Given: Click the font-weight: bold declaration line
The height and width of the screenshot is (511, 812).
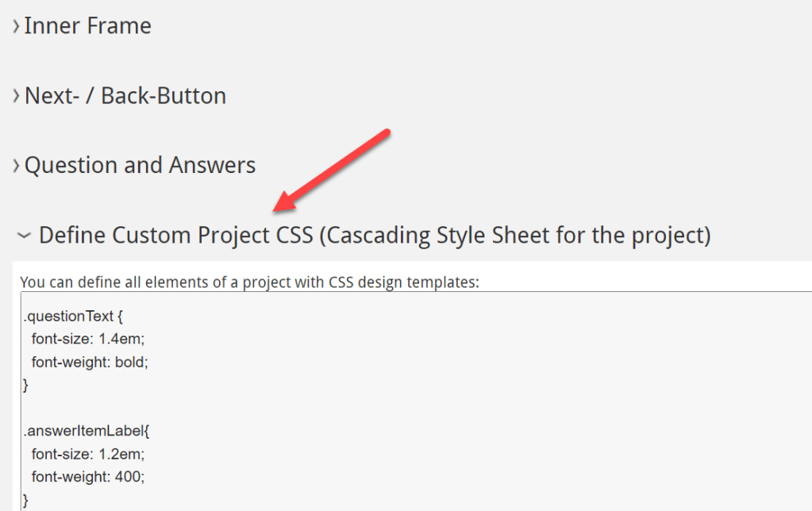Looking at the screenshot, I should coord(90,362).
